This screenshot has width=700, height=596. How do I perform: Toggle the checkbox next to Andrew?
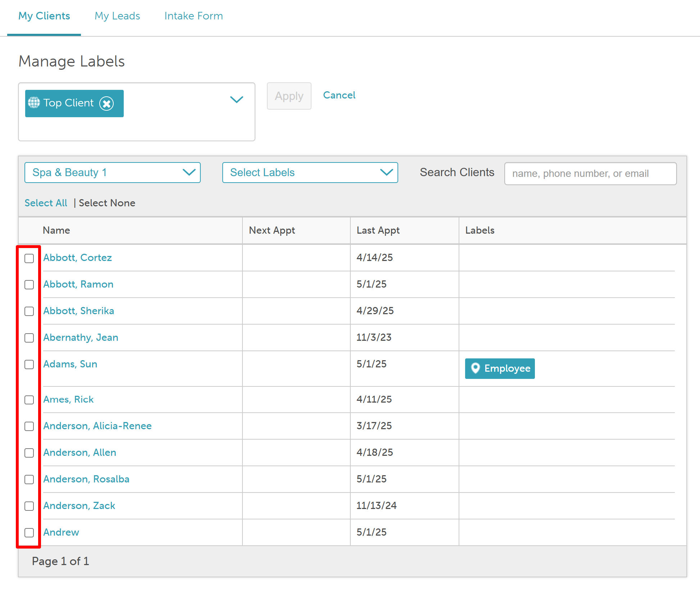[29, 533]
